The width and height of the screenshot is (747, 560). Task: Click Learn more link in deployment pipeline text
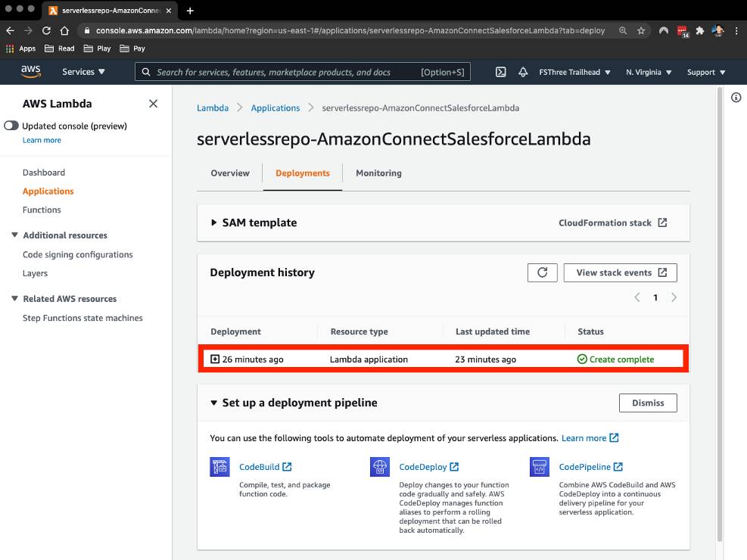coord(590,438)
